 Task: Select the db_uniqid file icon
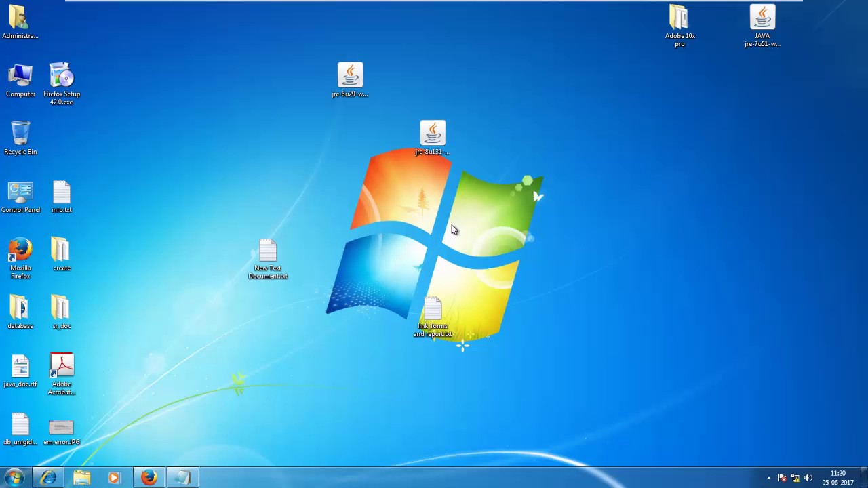click(x=20, y=430)
